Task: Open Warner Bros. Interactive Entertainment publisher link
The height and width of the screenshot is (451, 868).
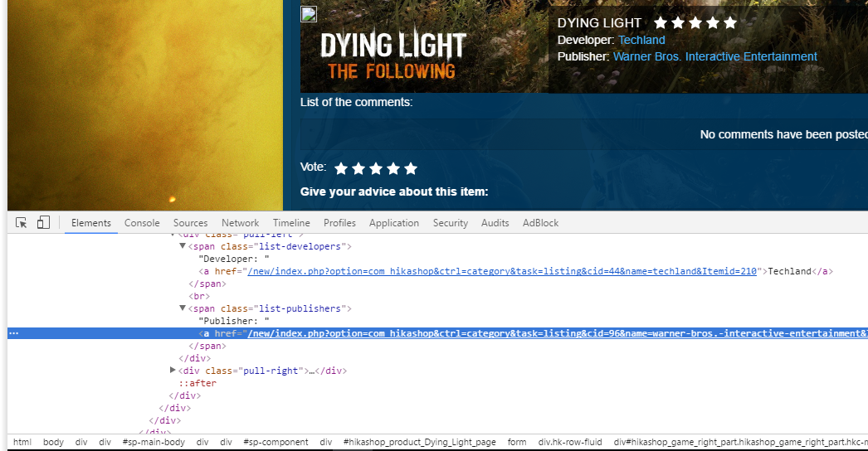Action: point(714,56)
